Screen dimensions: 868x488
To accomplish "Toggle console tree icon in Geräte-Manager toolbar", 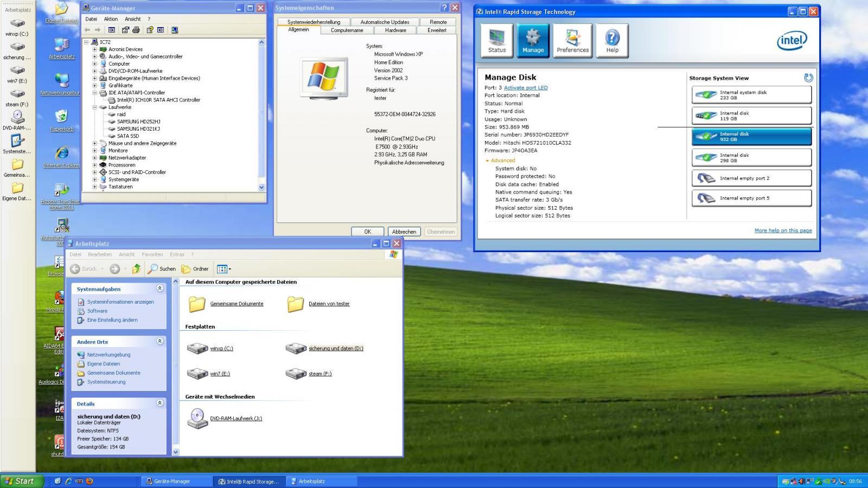I will coord(112,30).
